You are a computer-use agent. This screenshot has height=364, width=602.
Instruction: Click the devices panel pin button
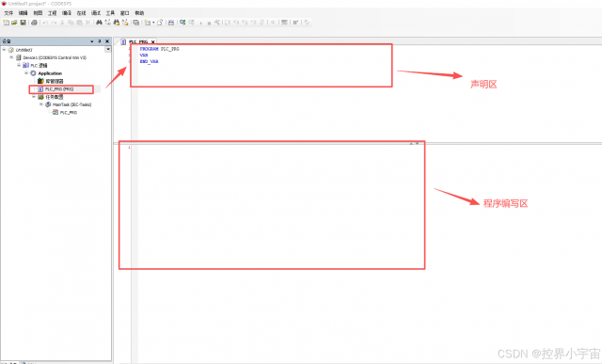[x=100, y=41]
